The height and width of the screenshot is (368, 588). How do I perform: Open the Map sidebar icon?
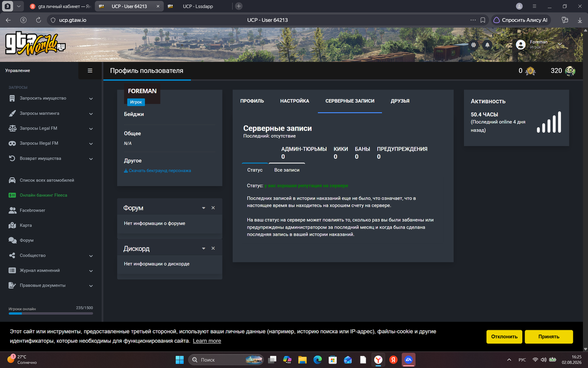coord(12,225)
